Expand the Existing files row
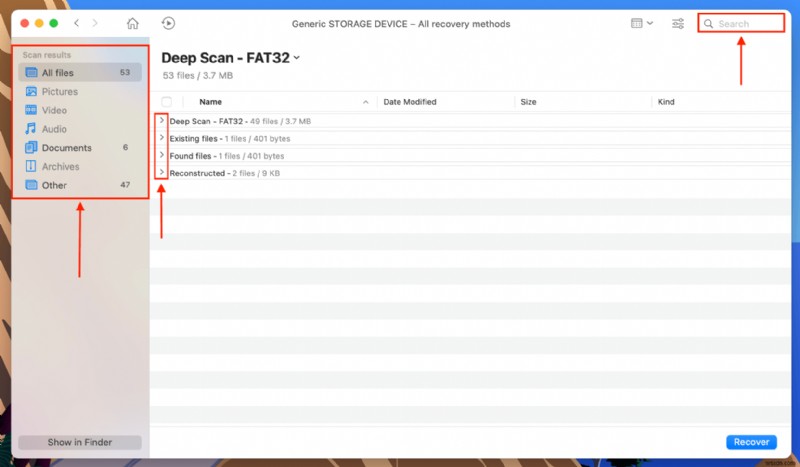This screenshot has height=467, width=800. point(162,138)
